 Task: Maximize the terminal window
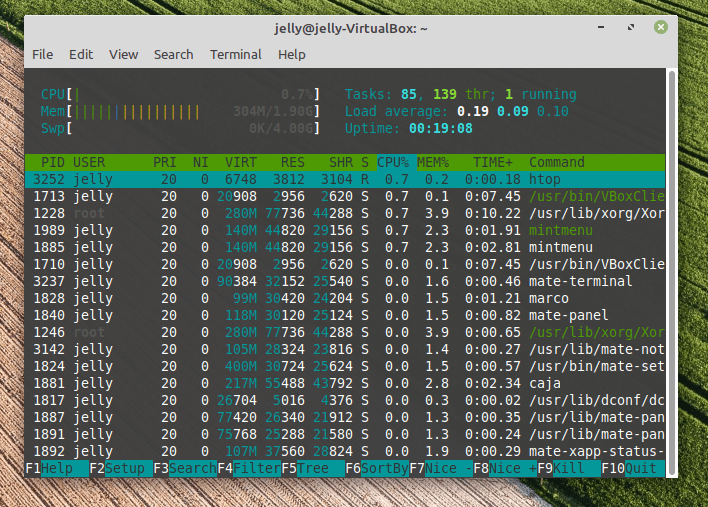[x=631, y=28]
